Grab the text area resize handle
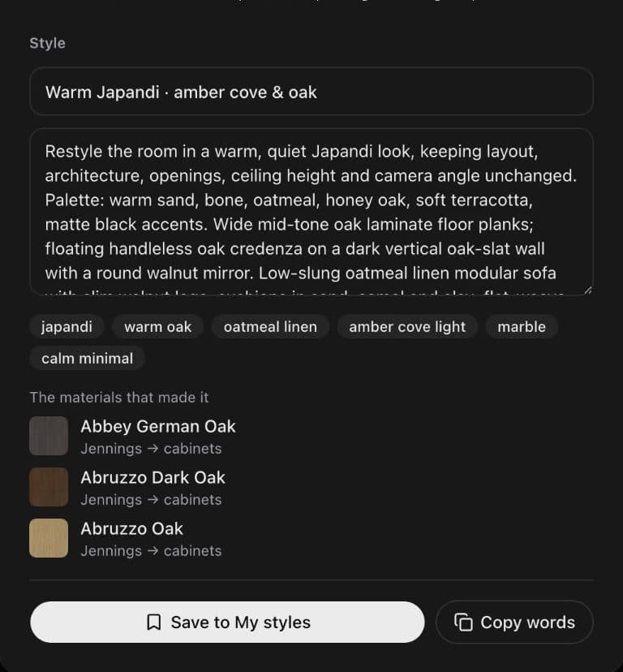Image resolution: width=623 pixels, height=672 pixels. tap(588, 290)
